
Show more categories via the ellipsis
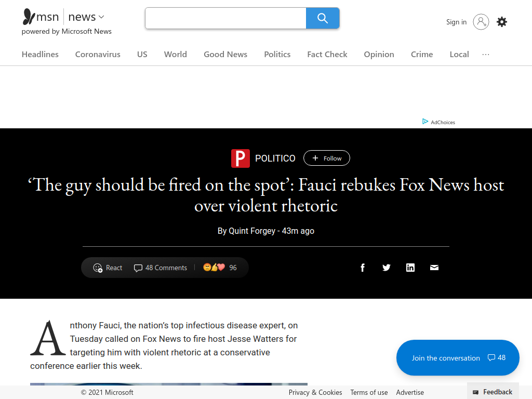(x=486, y=54)
